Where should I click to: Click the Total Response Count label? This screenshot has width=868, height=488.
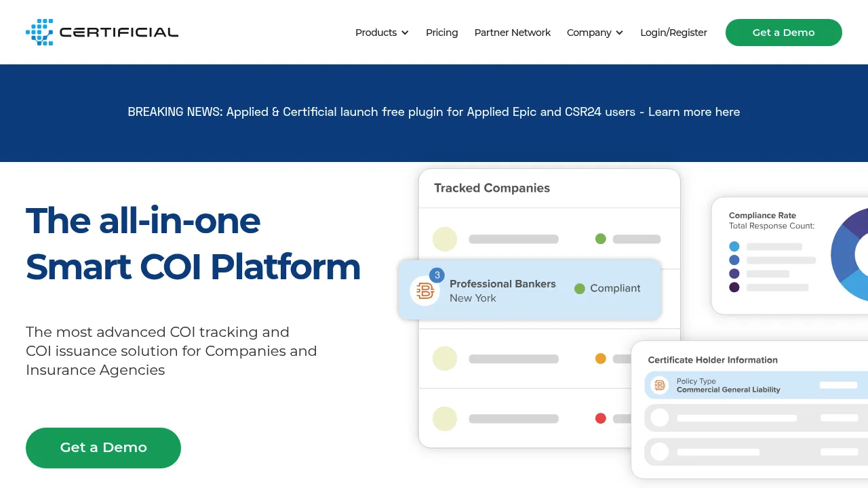point(772,226)
